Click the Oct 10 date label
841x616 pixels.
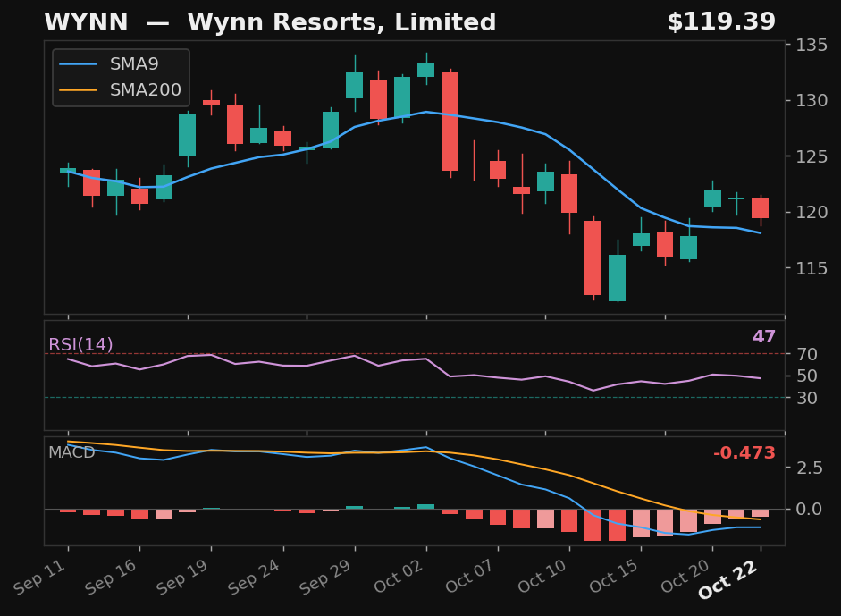[542, 576]
